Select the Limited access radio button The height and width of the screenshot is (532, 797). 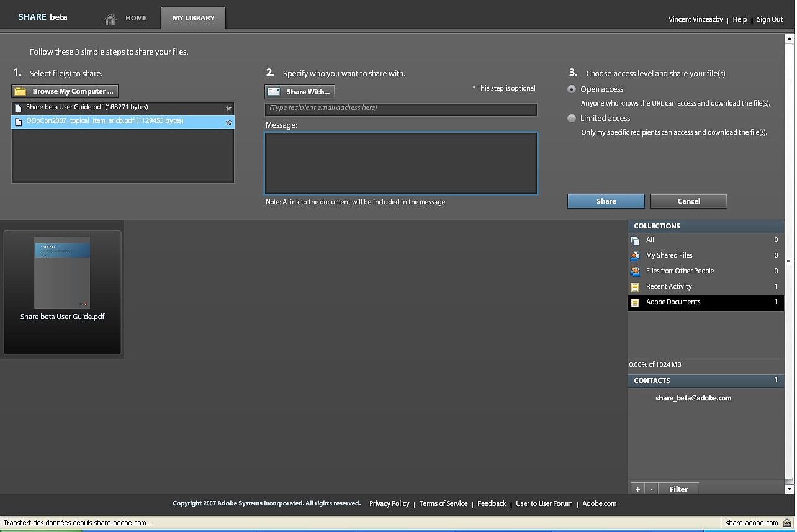(572, 119)
